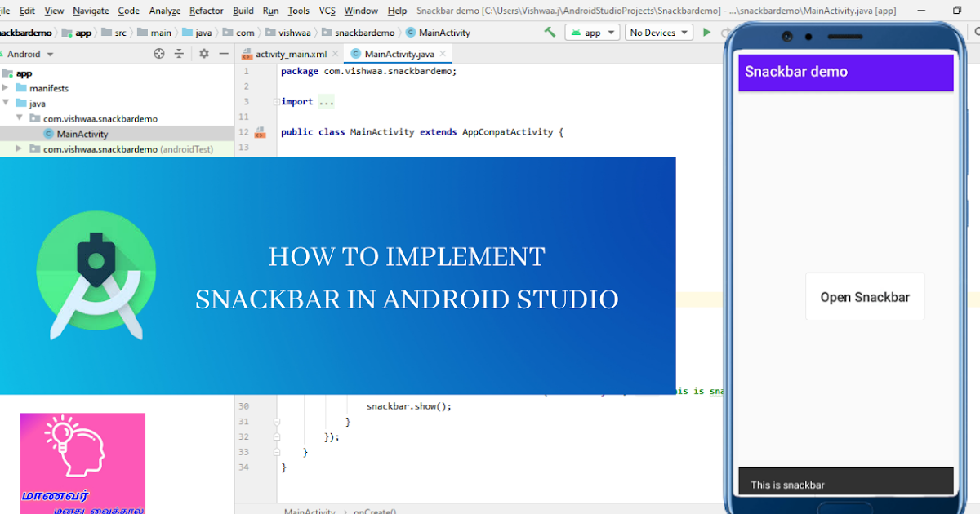
Task: Open the Refactor menu
Action: [x=206, y=11]
